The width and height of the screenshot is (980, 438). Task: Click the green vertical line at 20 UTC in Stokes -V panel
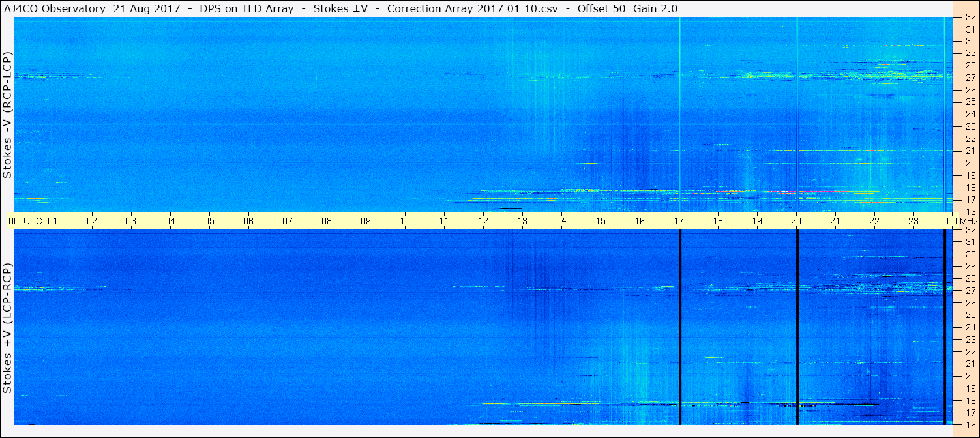[x=797, y=114]
